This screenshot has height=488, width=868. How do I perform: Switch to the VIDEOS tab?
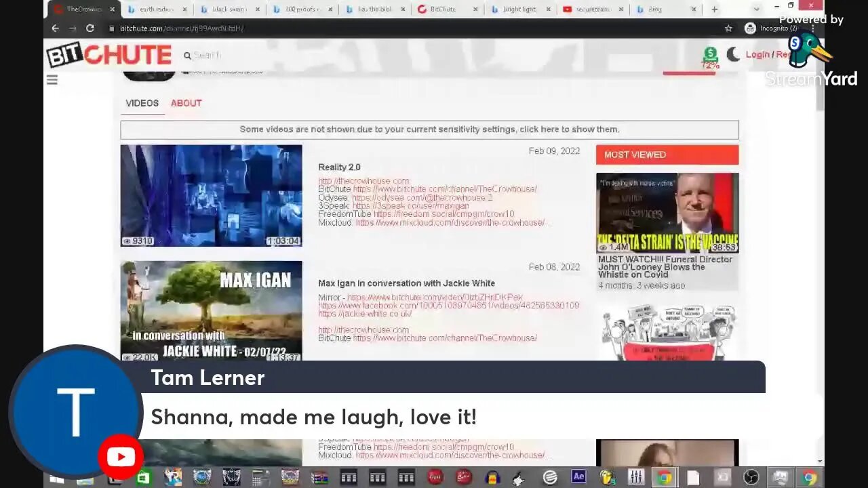tap(142, 103)
